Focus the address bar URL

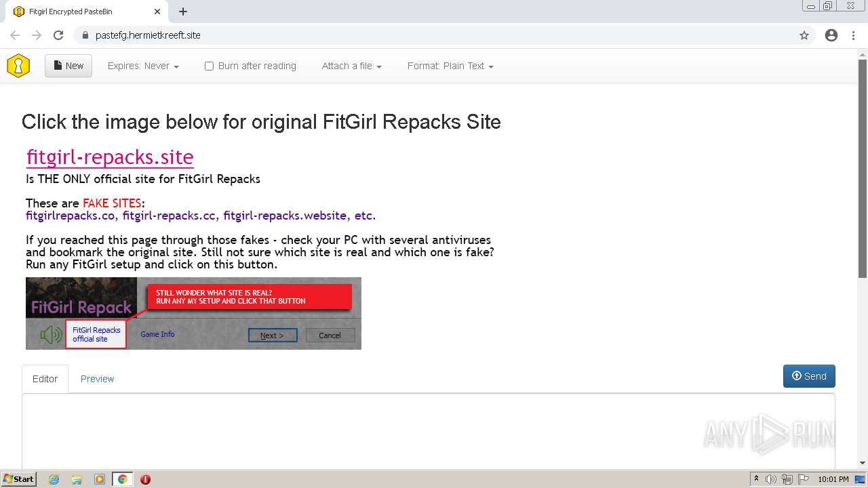tap(148, 35)
